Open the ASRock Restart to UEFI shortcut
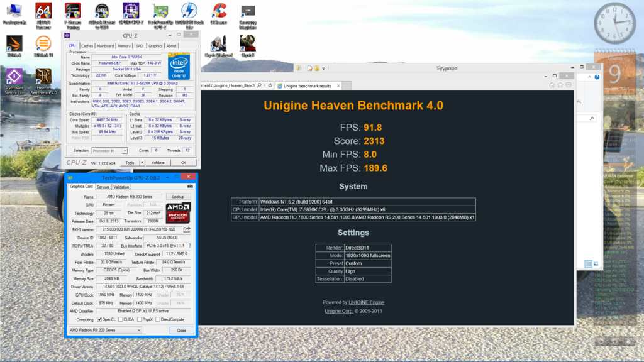The image size is (644, 362). (102, 16)
